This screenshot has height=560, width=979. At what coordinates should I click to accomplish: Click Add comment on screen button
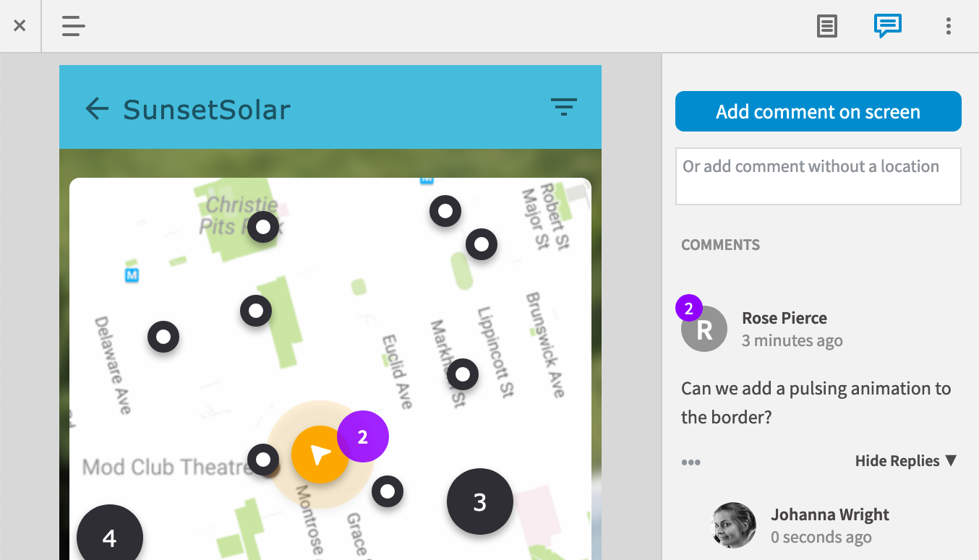coord(818,111)
